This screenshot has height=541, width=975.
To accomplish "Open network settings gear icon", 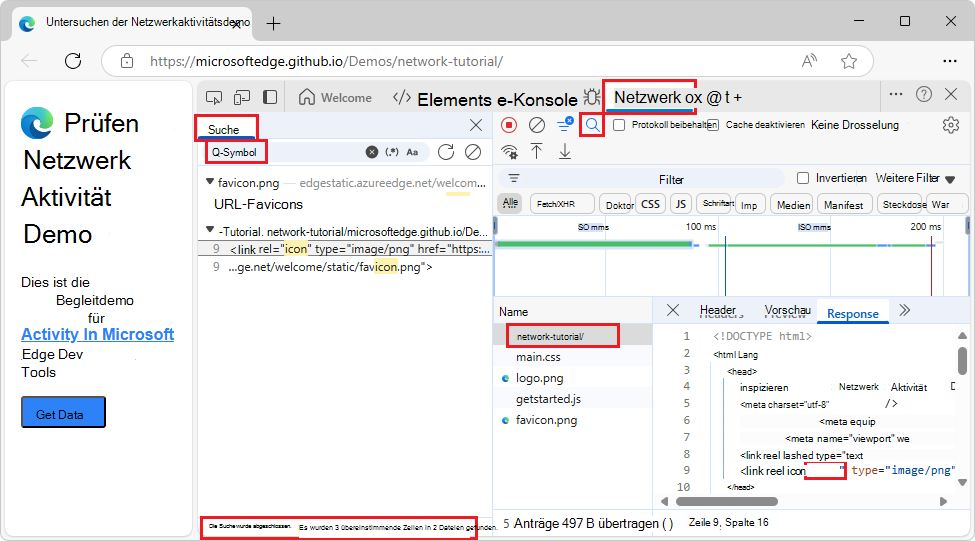I will 950,125.
